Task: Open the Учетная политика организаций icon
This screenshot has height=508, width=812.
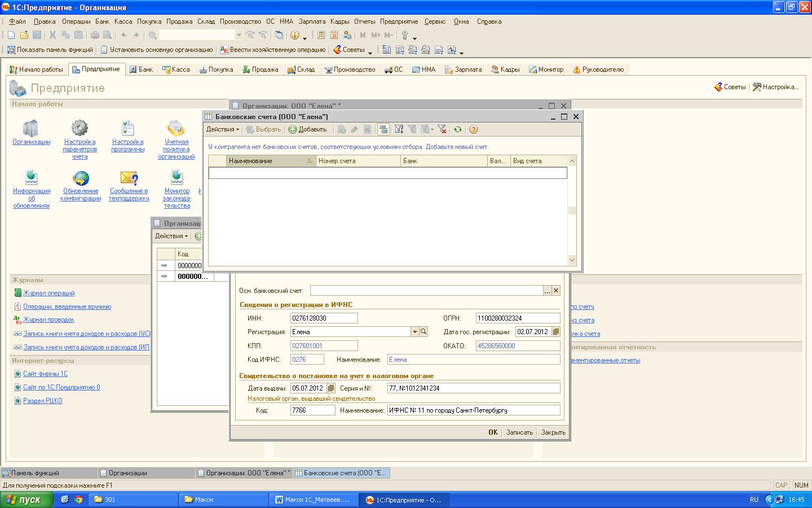Action: coord(176,129)
